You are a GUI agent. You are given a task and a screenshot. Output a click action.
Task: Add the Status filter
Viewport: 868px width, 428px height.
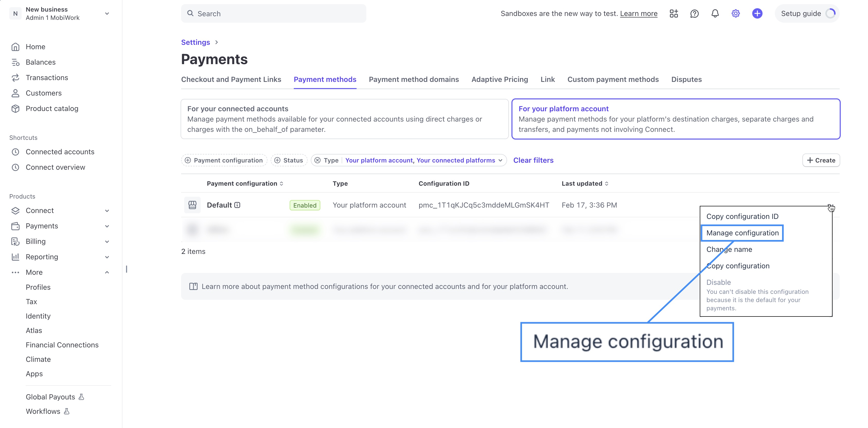pyautogui.click(x=289, y=160)
